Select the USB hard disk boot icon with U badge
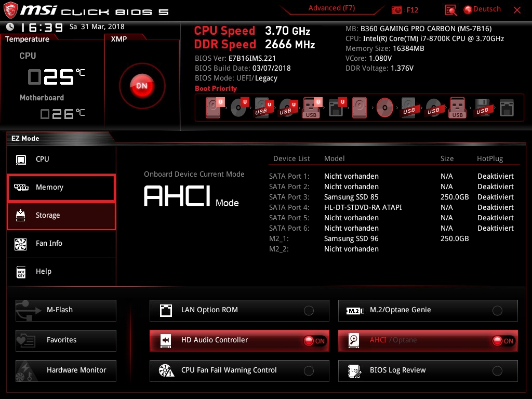Viewport: 532px width, 399px height. (x=263, y=108)
